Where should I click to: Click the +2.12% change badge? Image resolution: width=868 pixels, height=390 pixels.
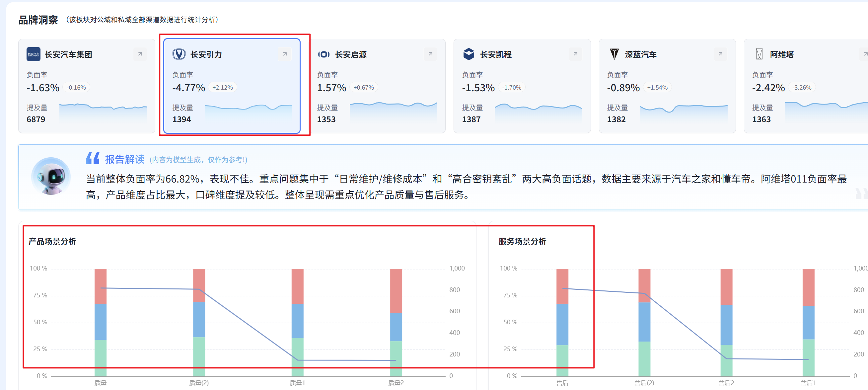click(x=222, y=88)
